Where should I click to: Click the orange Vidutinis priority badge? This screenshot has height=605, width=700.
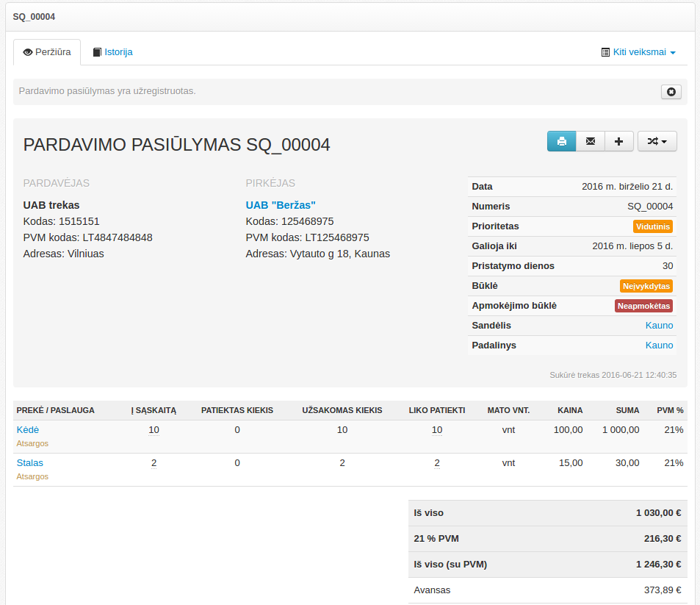pyautogui.click(x=652, y=226)
